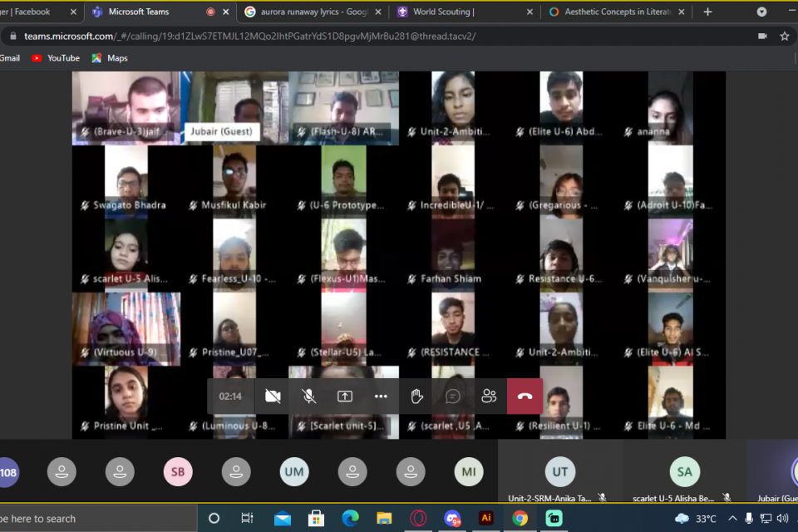Click the browser address bar URL
The width and height of the screenshot is (798, 532).
(249, 37)
